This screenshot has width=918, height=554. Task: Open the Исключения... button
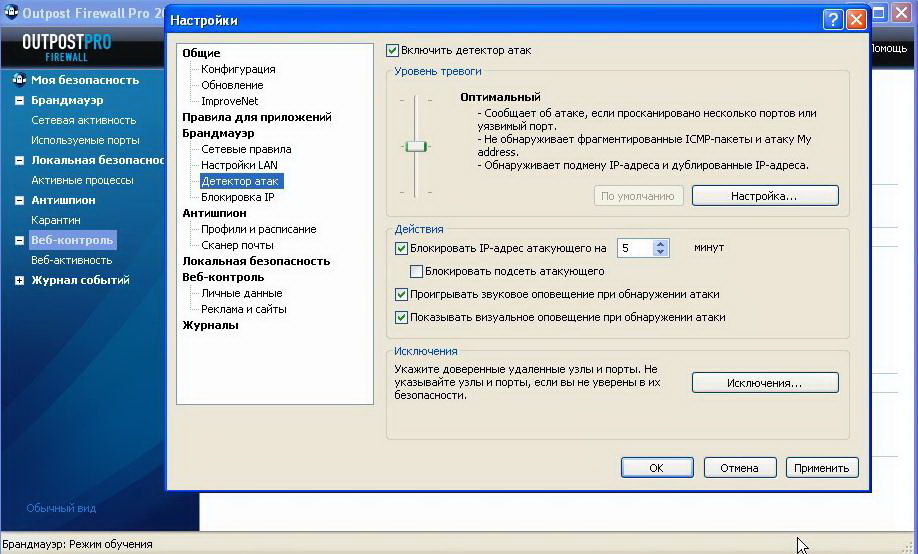pos(765,383)
